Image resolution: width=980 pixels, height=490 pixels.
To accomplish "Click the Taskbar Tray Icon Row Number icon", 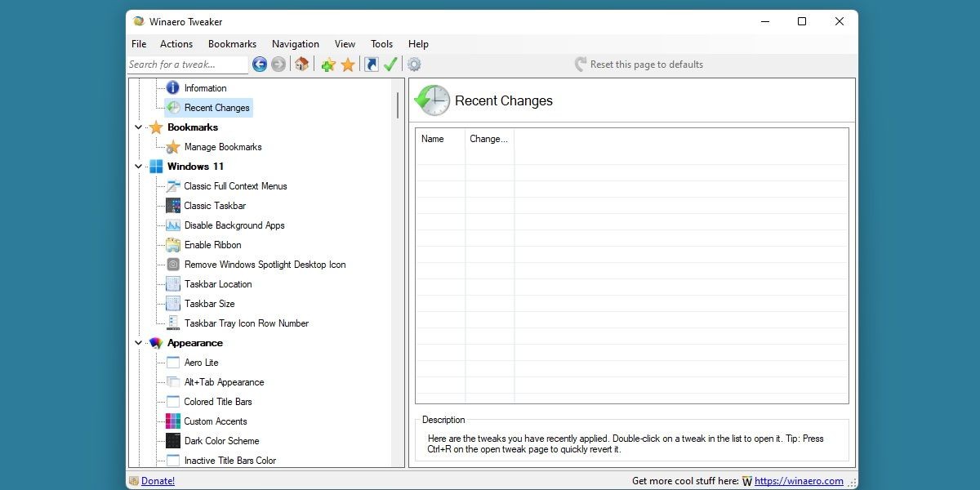I will 173,323.
